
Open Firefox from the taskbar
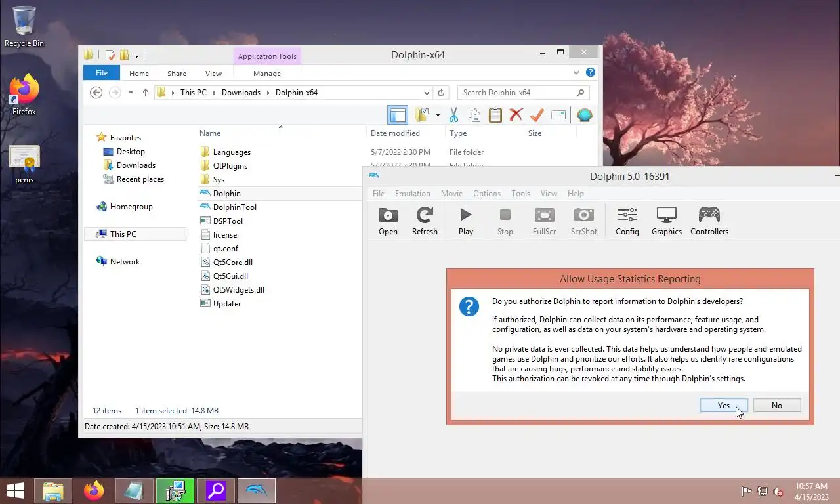pyautogui.click(x=94, y=491)
